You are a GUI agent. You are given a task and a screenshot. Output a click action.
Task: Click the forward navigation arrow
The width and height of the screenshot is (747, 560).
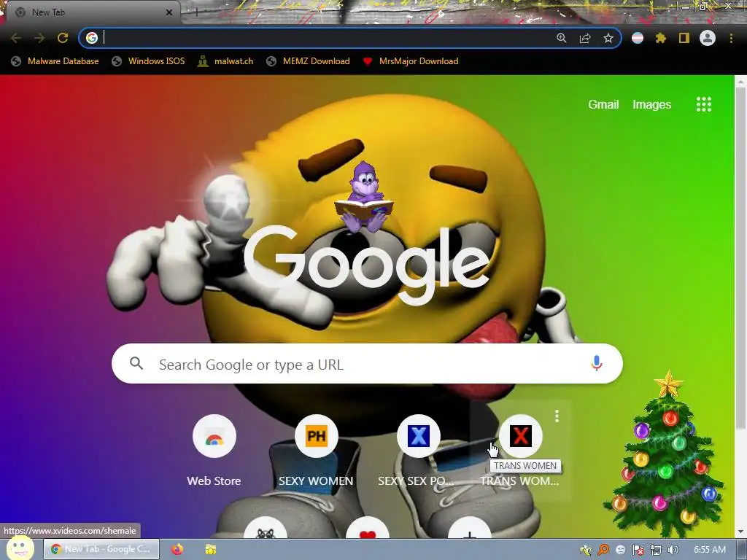[39, 38]
